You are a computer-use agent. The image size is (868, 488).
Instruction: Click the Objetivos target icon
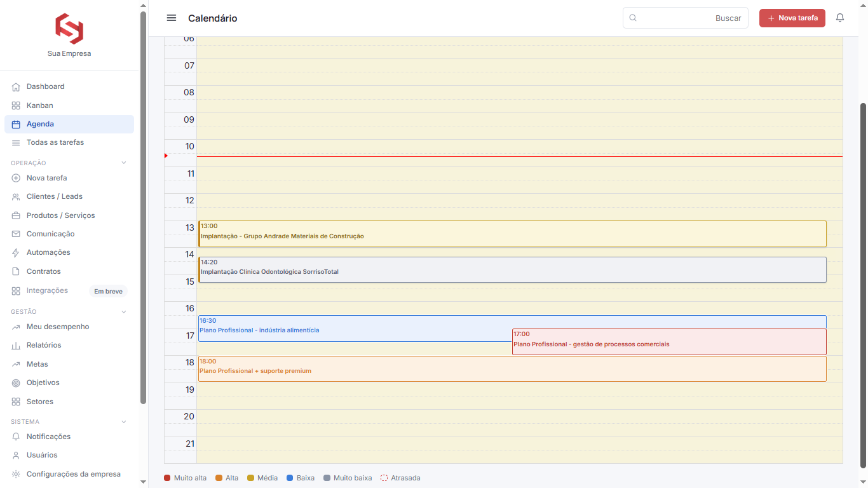point(16,383)
